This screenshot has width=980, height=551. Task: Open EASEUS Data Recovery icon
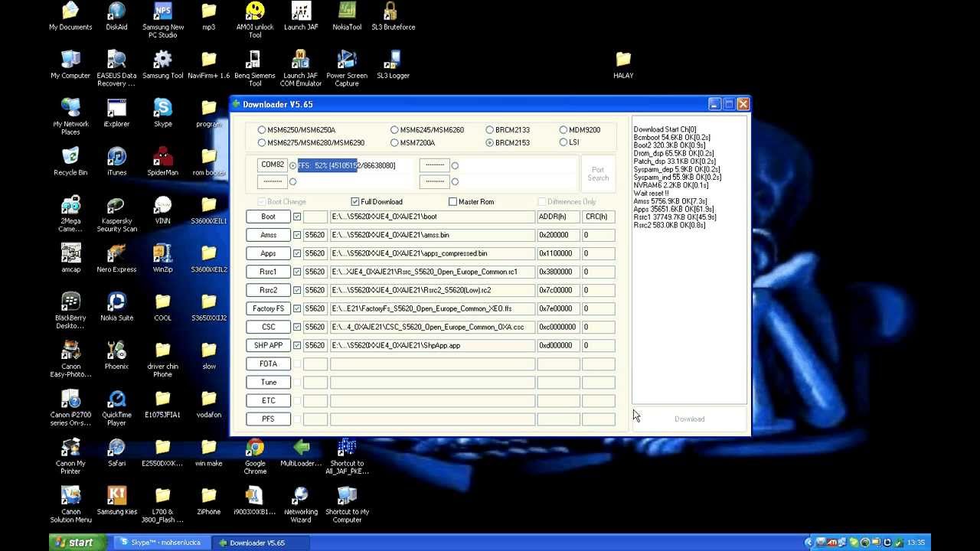[116, 69]
